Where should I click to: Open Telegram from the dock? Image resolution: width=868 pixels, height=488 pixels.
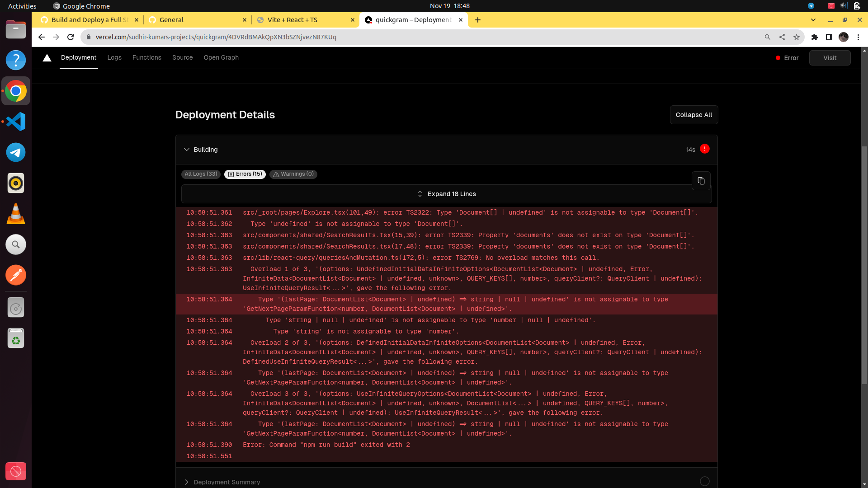[16, 152]
